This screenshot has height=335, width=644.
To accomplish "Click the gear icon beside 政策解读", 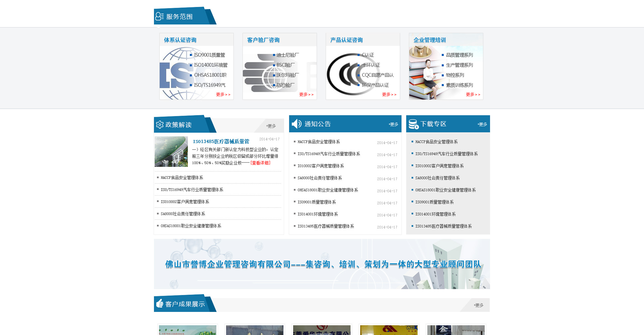I will click(160, 125).
